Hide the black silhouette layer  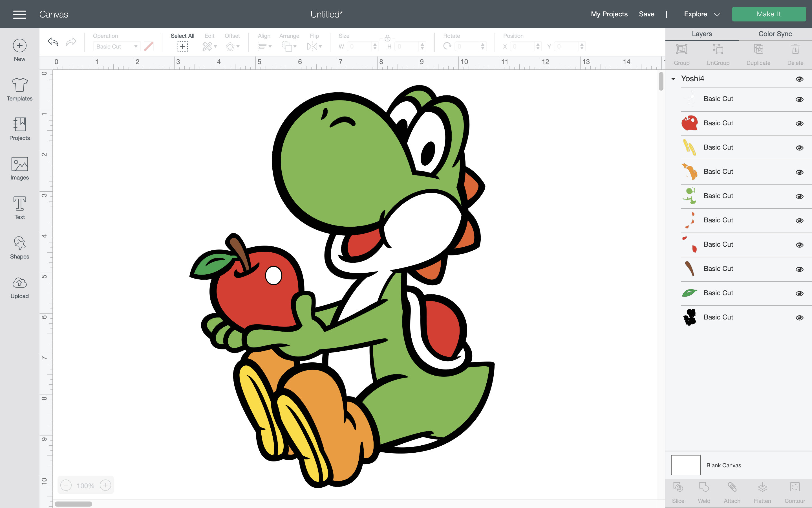(x=799, y=317)
